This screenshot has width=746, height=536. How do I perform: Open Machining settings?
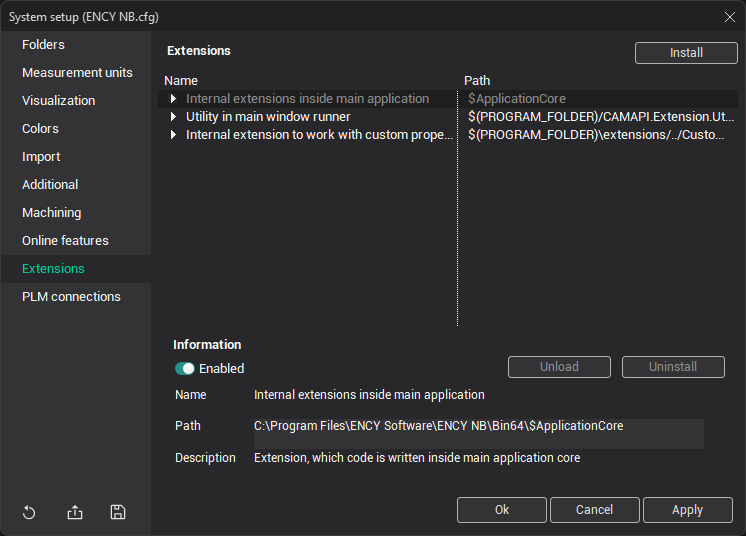pos(52,213)
